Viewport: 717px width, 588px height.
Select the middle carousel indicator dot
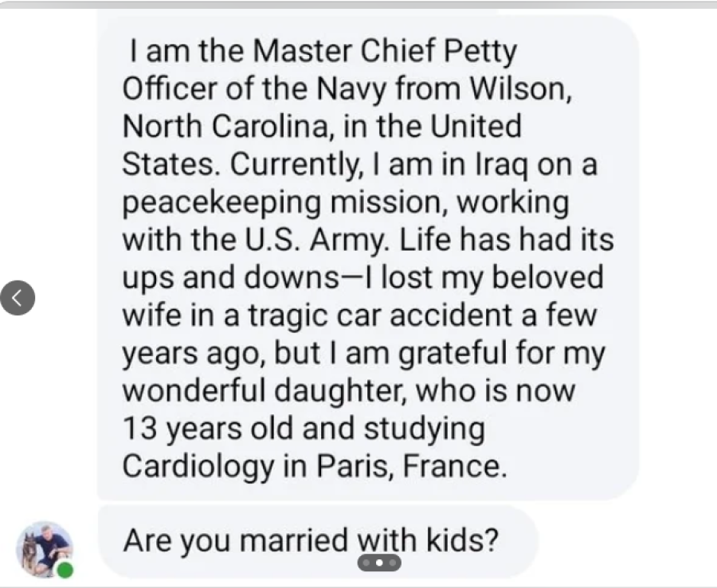coord(379,563)
